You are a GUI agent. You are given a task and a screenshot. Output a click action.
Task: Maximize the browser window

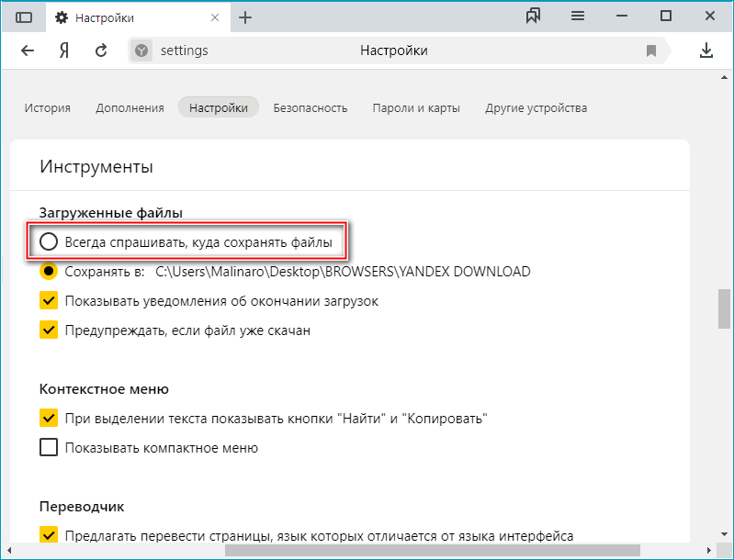(666, 16)
